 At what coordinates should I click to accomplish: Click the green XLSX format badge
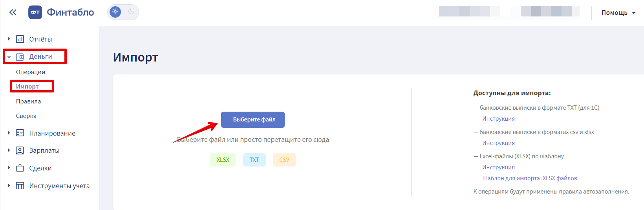(223, 160)
